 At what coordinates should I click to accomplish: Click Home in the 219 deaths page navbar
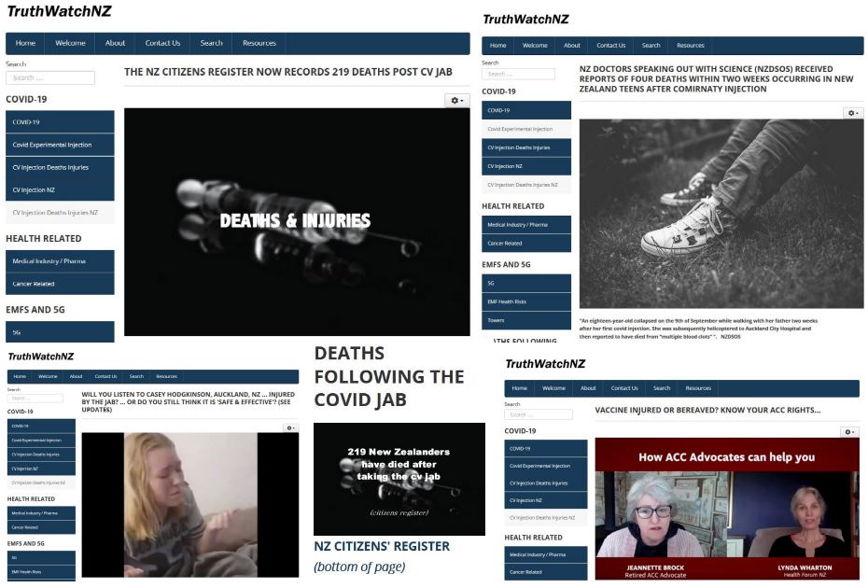click(25, 43)
